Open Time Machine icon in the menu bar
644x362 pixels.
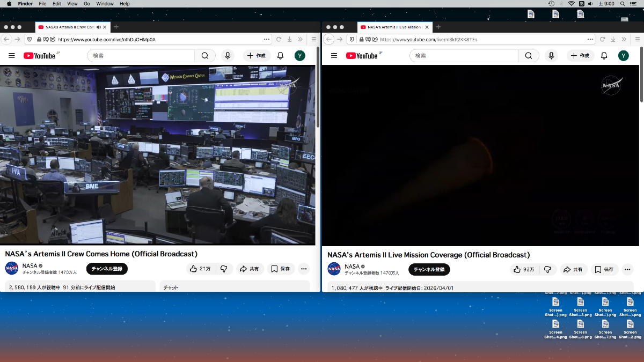pos(551,4)
